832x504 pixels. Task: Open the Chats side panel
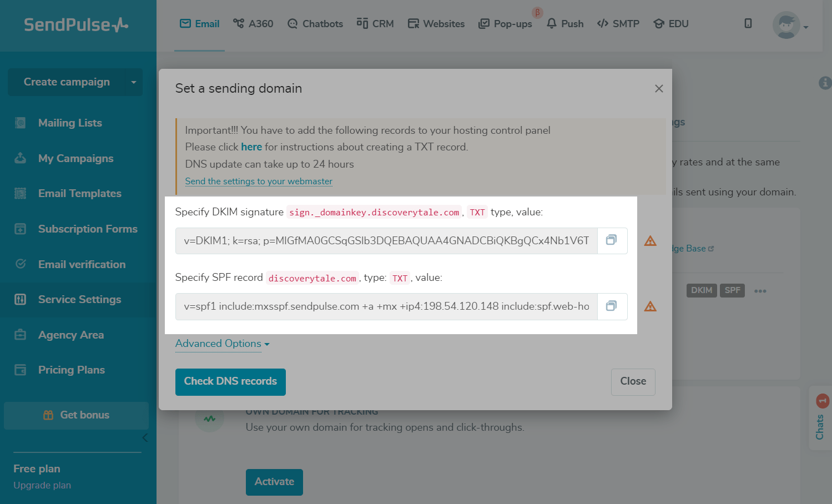tap(820, 419)
